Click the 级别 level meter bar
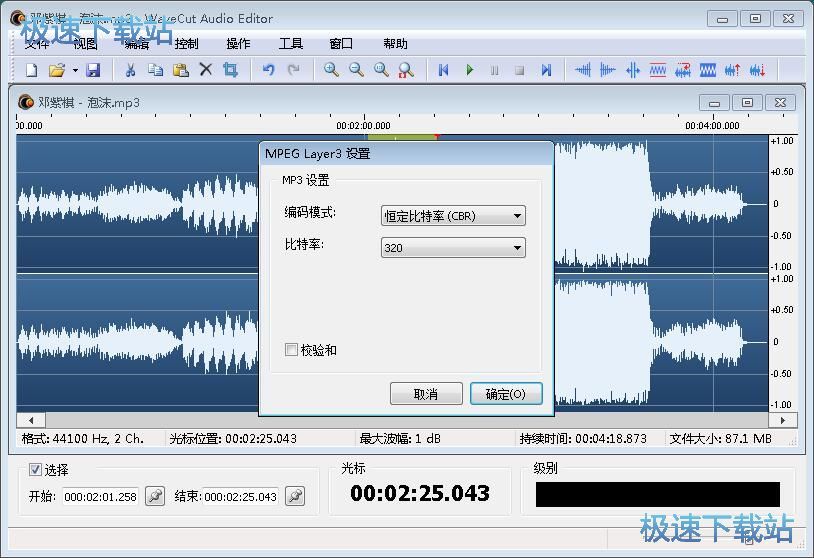The image size is (814, 558). click(658, 494)
